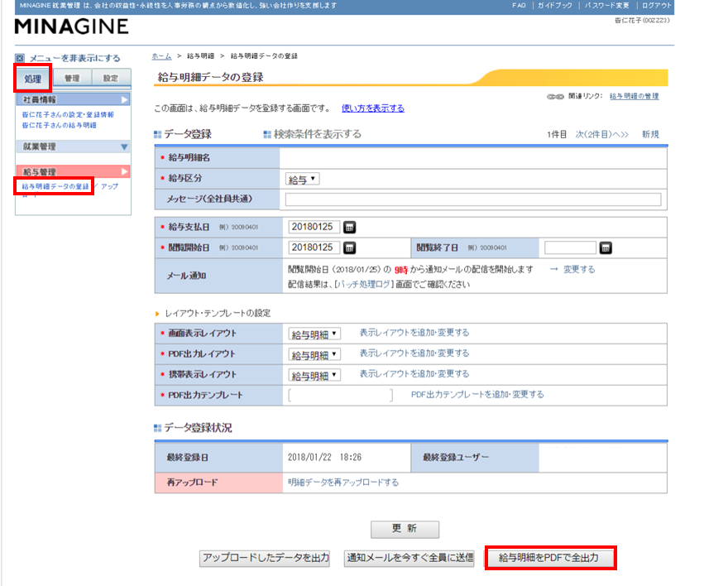Click the データ登録状況 heading
This screenshot has width=728, height=586.
[198, 428]
